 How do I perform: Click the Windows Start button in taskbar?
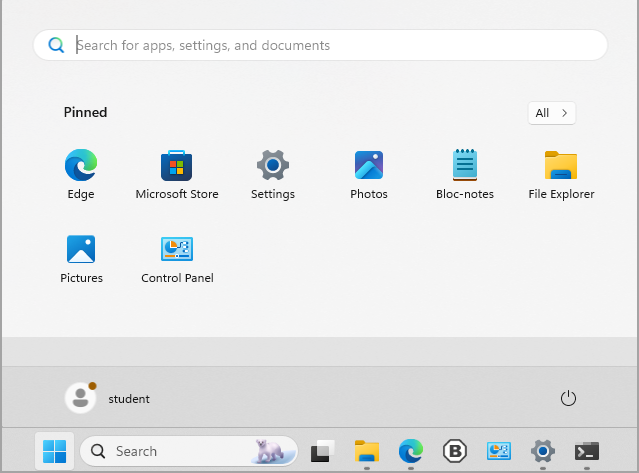click(x=55, y=451)
